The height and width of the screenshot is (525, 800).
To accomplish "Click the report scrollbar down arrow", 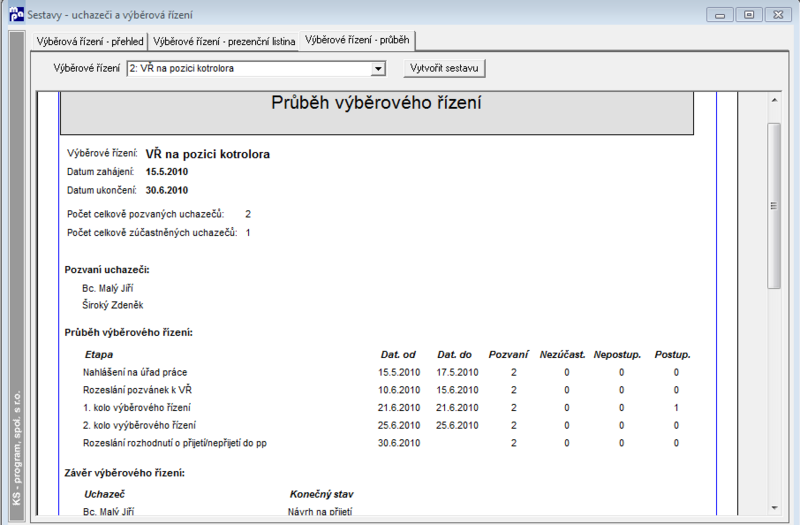I will point(774,508).
